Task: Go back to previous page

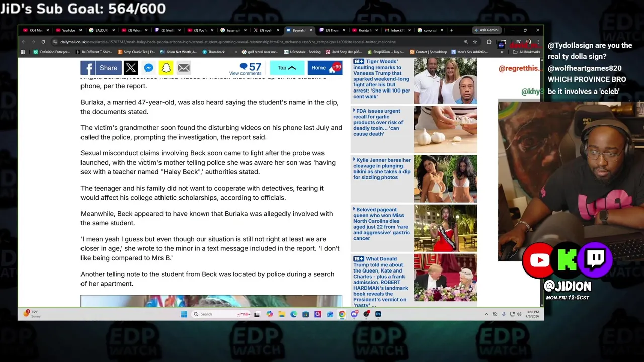Action: click(x=24, y=42)
